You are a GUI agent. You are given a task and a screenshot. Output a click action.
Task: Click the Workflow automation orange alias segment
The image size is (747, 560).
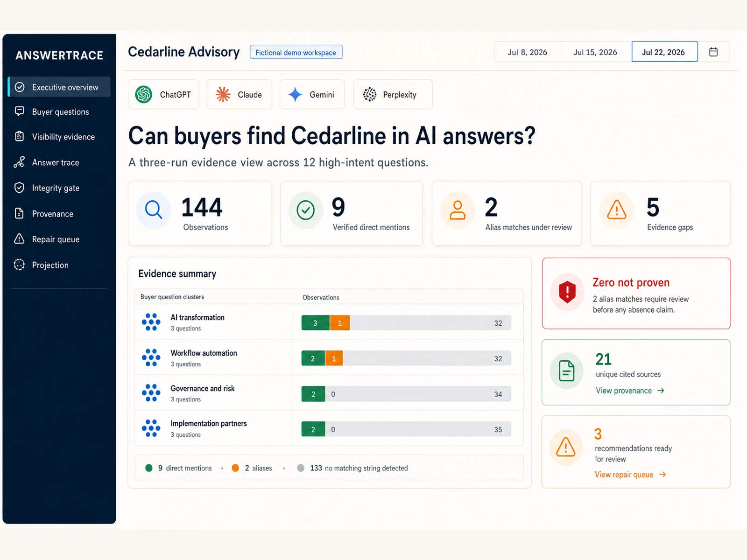(x=334, y=358)
